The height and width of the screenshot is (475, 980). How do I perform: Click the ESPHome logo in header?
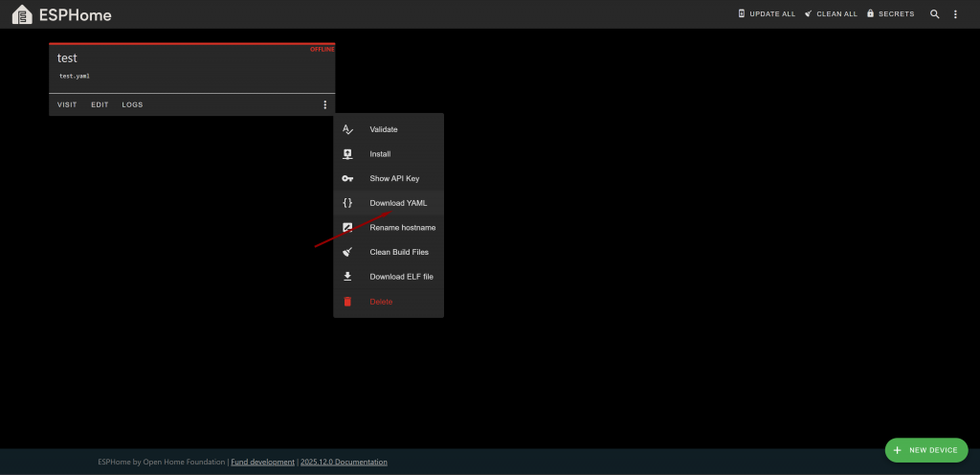pos(21,14)
